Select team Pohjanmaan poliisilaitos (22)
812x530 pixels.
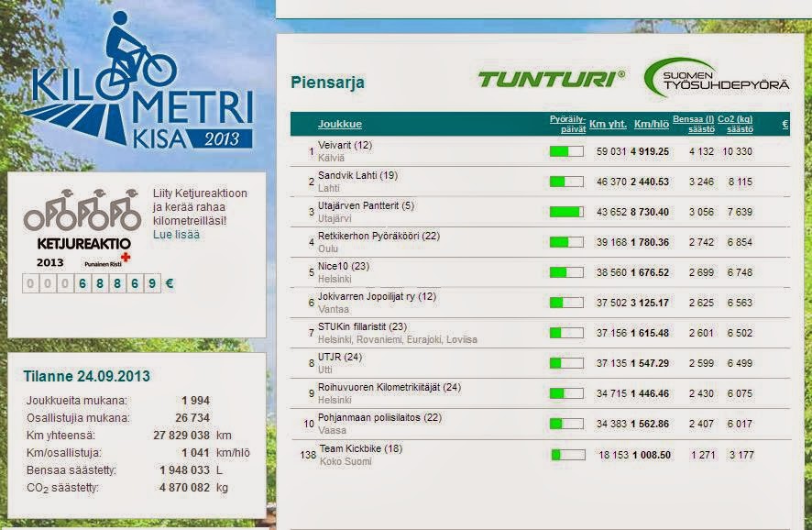pos(379,417)
